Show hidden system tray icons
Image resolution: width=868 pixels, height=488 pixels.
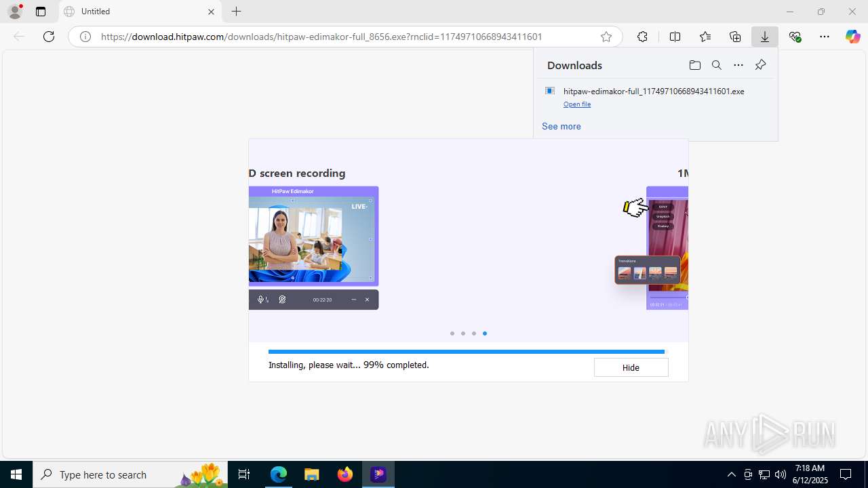[x=731, y=474]
